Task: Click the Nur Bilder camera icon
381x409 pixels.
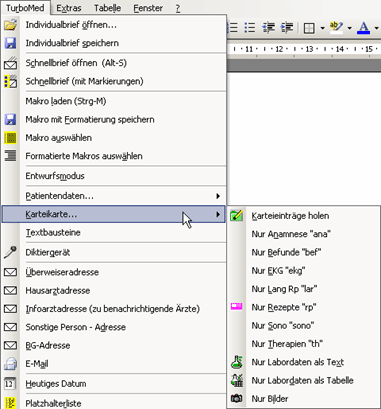Action: pyautogui.click(x=237, y=398)
